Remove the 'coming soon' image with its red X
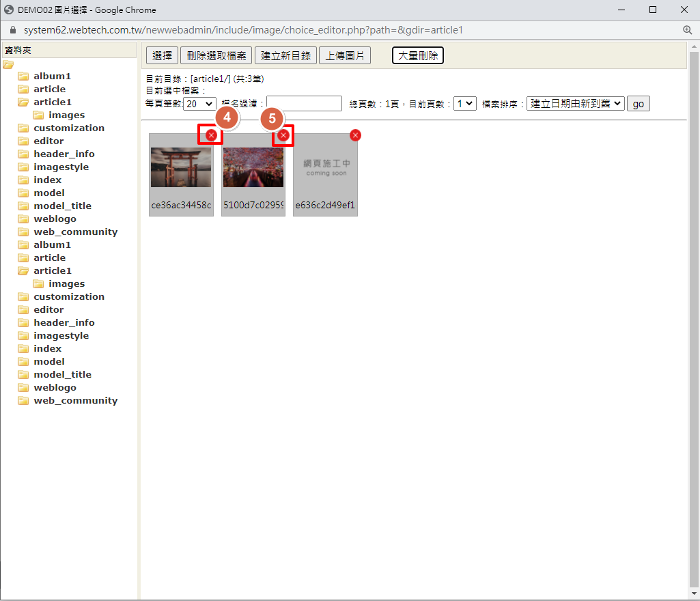Image resolution: width=700 pixels, height=601 pixels. pyautogui.click(x=355, y=135)
